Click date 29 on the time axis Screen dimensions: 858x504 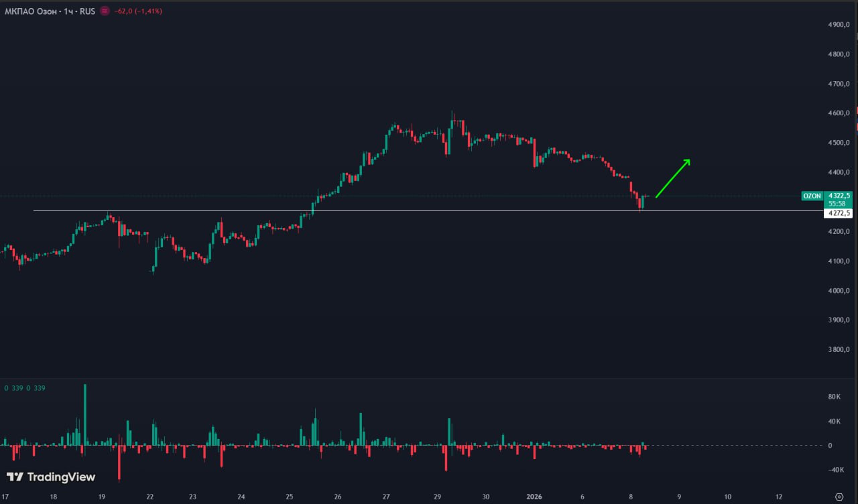point(437,497)
